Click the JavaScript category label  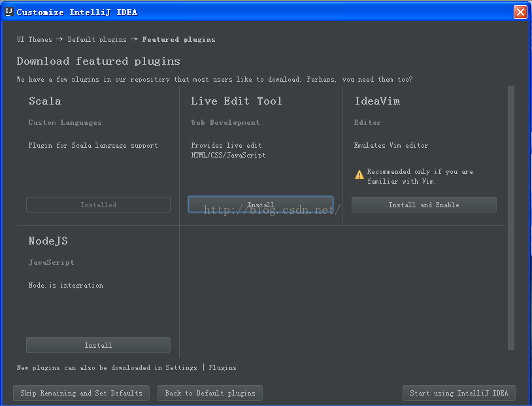tap(51, 262)
